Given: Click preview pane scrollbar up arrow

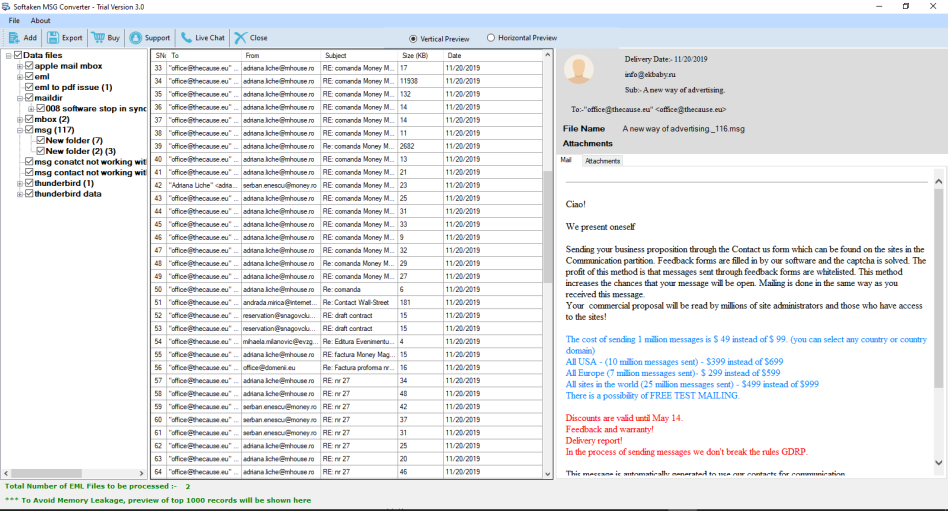Looking at the screenshot, I should click(x=938, y=181).
